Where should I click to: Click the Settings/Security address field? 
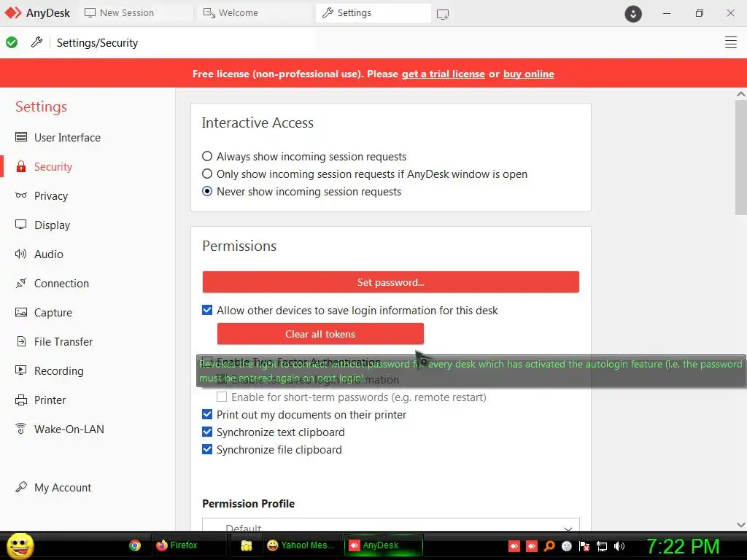pos(183,43)
